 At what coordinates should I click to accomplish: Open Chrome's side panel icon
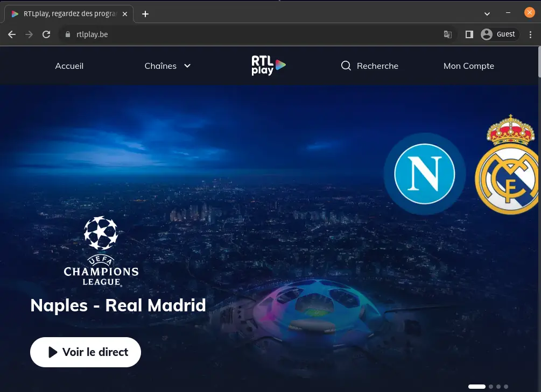click(468, 34)
